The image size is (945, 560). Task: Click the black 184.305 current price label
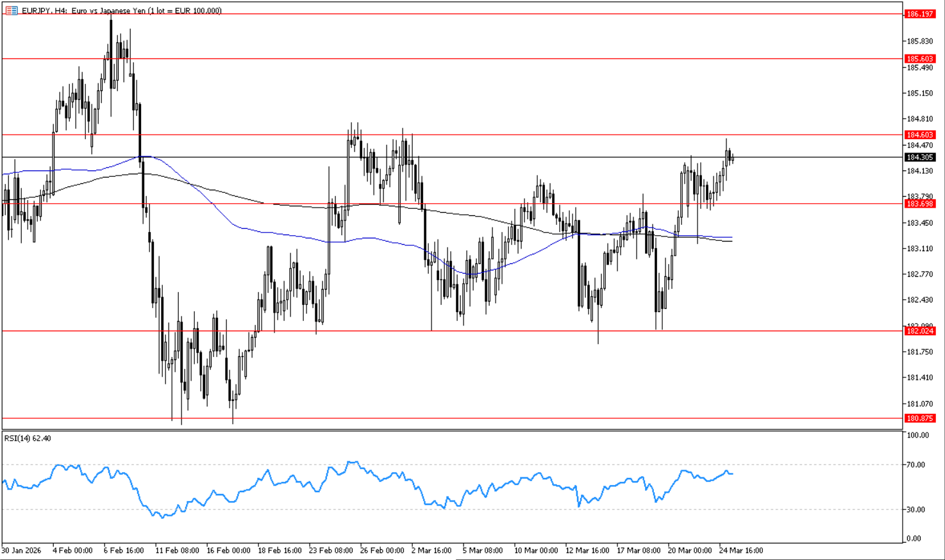pos(919,158)
